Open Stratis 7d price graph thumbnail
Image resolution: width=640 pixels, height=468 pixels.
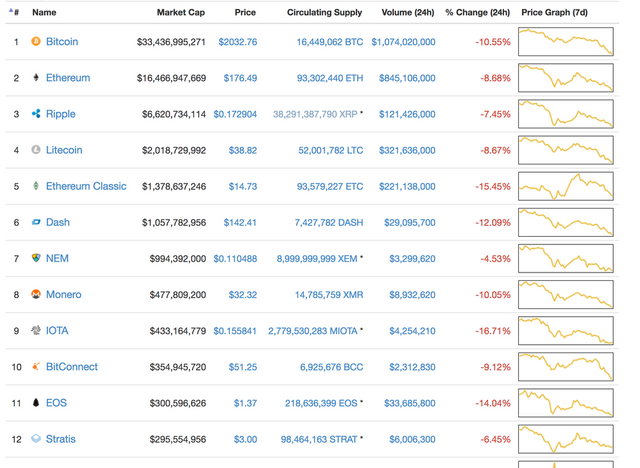(x=566, y=439)
